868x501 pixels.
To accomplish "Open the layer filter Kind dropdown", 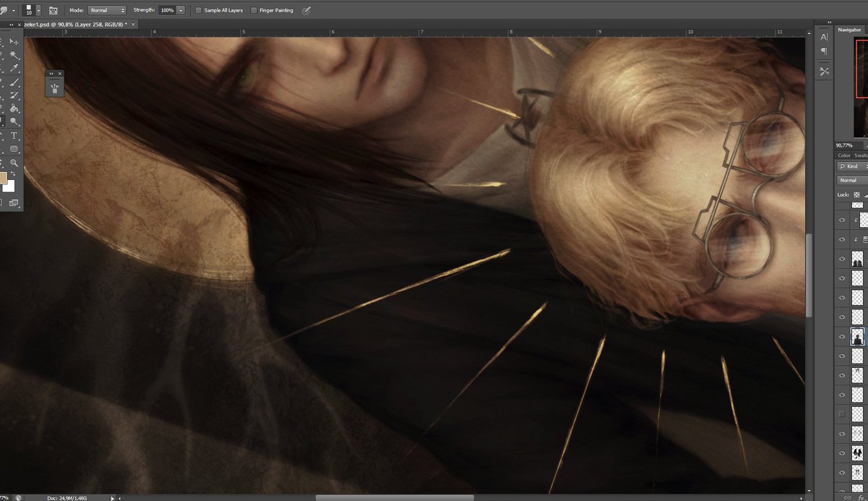I will (x=852, y=166).
